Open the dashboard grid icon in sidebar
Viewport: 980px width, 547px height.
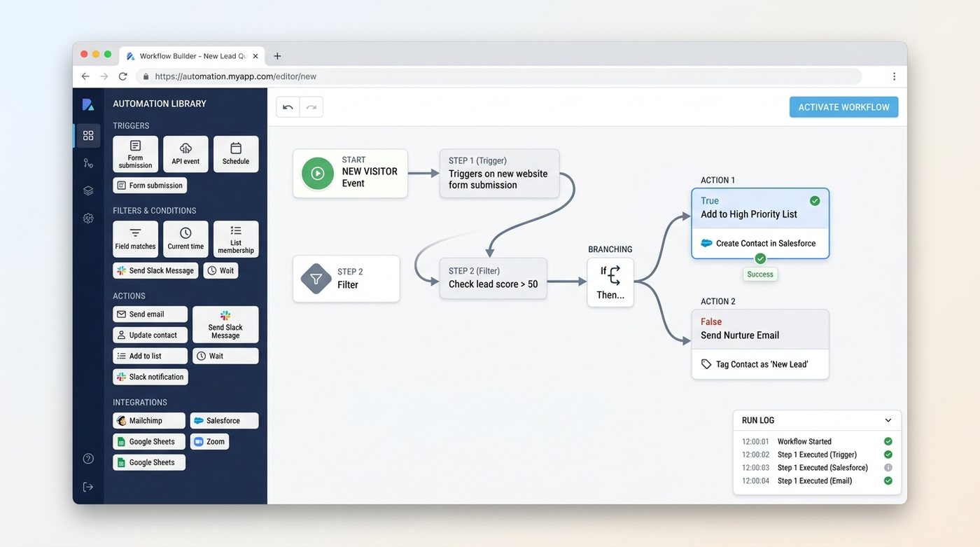point(88,135)
